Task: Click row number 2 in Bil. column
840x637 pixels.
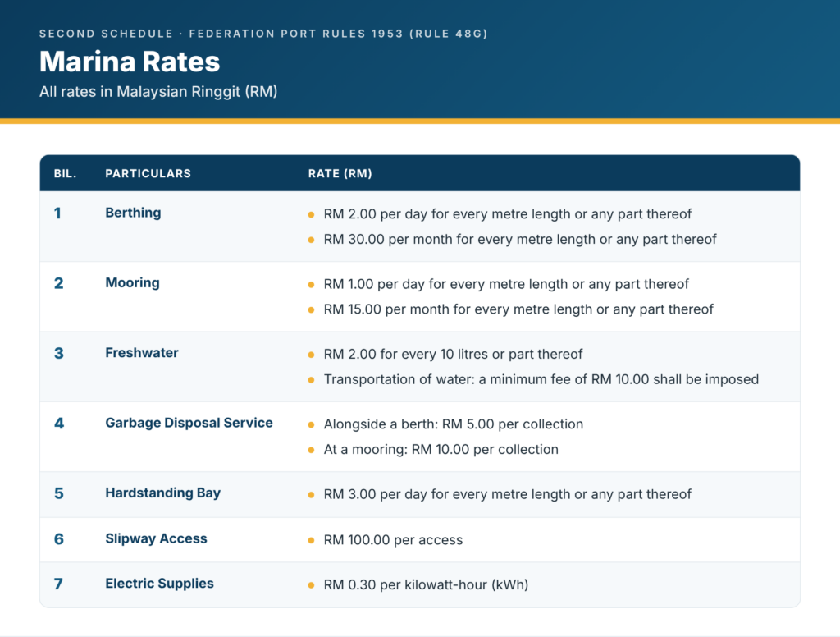Action: 59,283
